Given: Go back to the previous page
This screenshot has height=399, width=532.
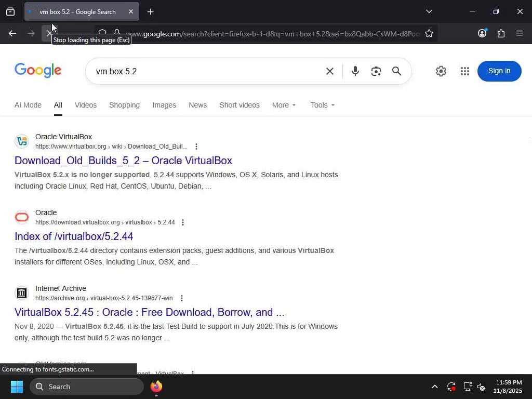Looking at the screenshot, I should point(12,33).
